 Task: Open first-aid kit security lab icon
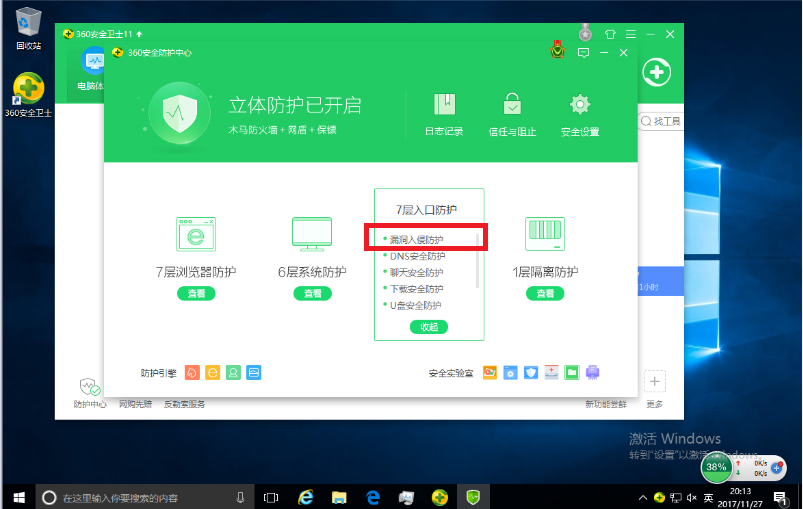coord(551,372)
